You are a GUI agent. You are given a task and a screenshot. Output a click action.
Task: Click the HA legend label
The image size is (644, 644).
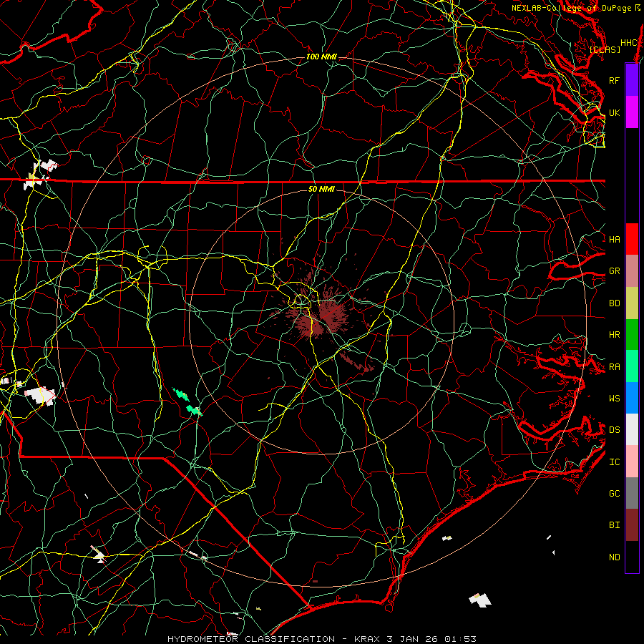pos(615,239)
